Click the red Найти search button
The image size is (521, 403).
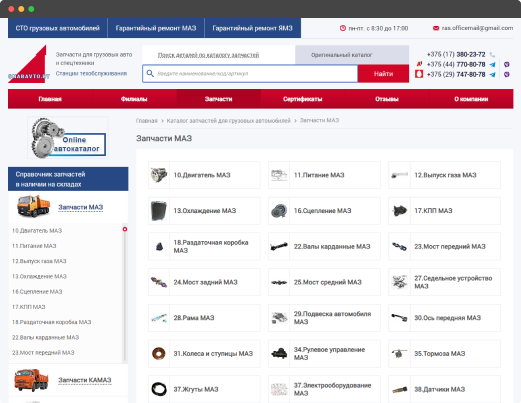pyautogui.click(x=383, y=74)
